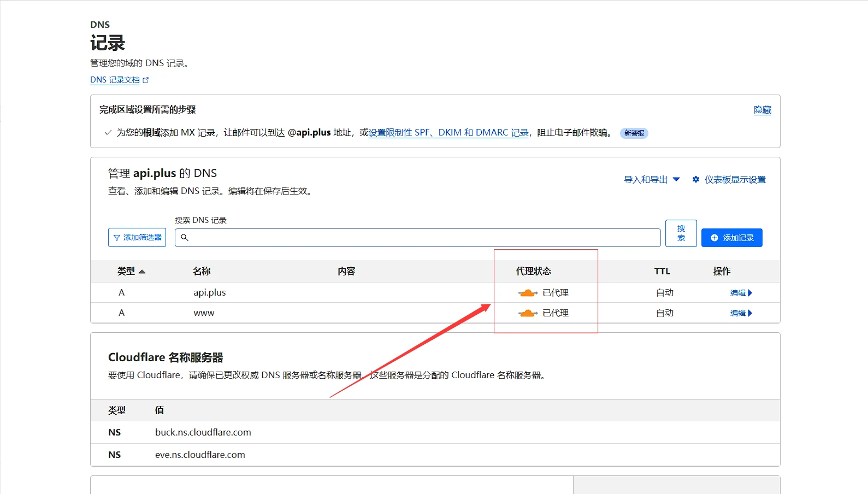
Task: Expand 编辑 for the www record
Action: [741, 313]
